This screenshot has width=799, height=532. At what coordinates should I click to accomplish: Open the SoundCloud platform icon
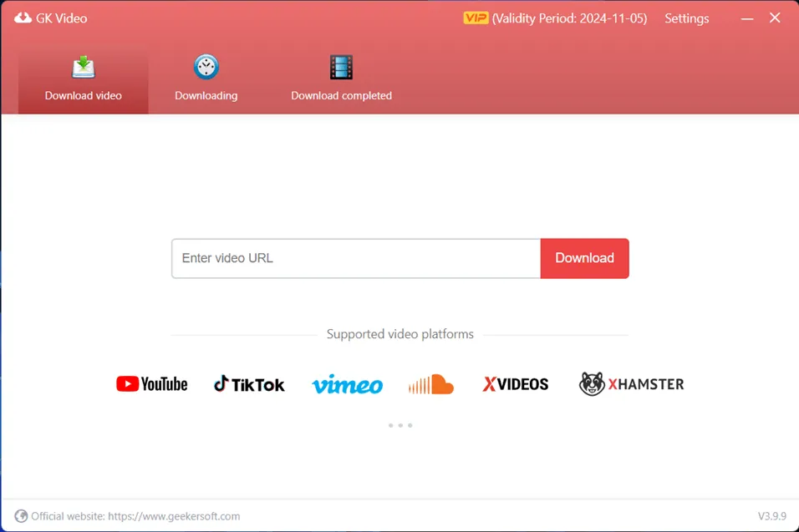coord(430,383)
